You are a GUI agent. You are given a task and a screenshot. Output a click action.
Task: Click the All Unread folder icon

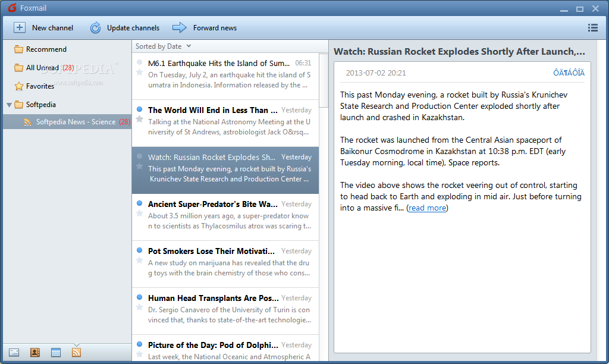pyautogui.click(x=18, y=68)
